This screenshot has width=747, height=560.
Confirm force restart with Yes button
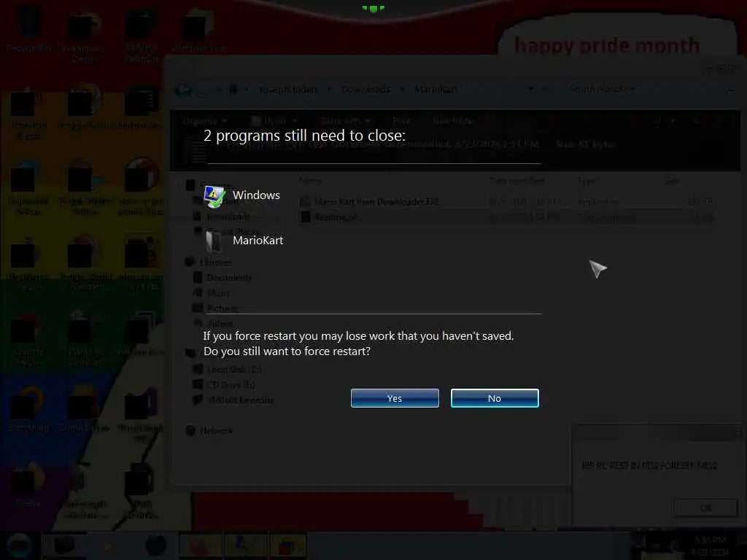pyautogui.click(x=395, y=398)
